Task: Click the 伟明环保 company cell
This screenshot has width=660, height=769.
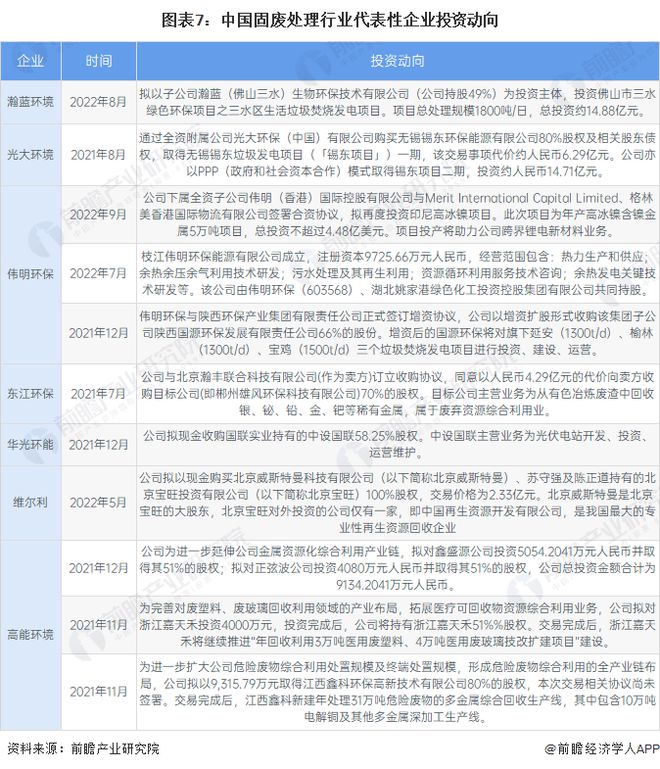Action: click(30, 274)
